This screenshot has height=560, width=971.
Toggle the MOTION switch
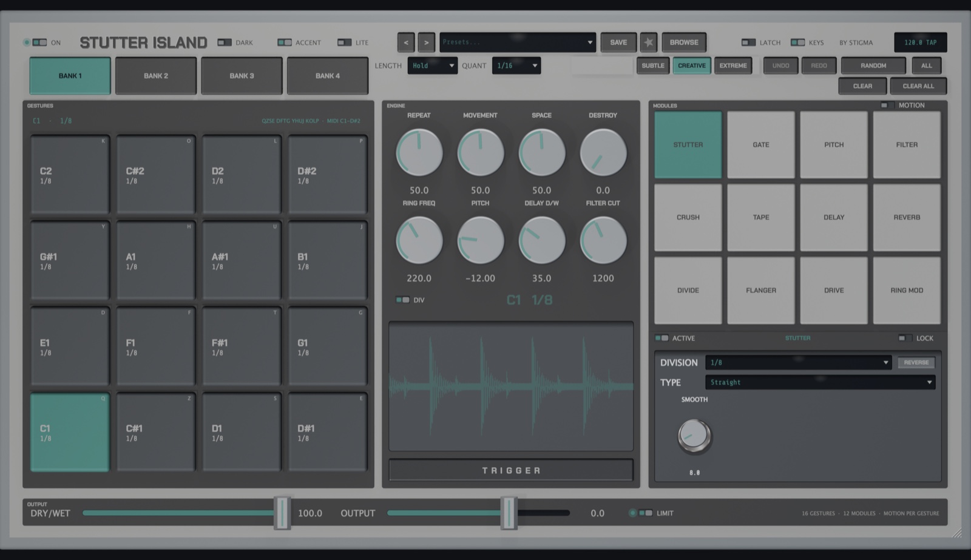tap(887, 105)
